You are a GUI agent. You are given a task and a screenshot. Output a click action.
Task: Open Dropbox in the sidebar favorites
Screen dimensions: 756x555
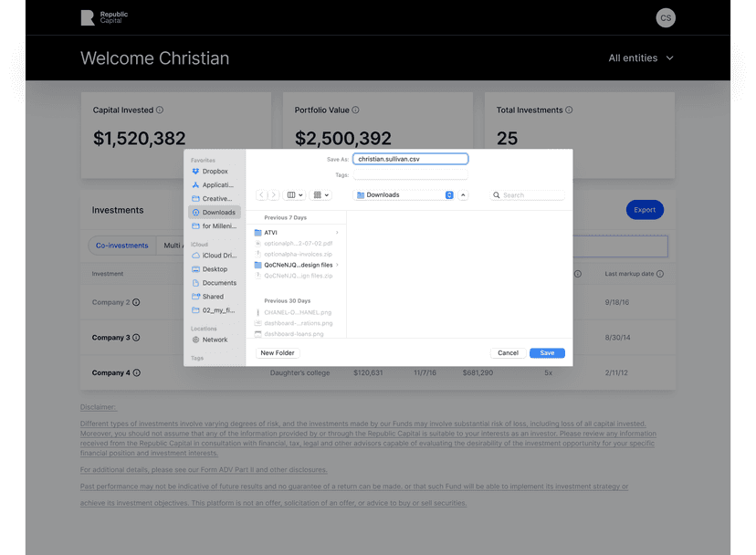(215, 172)
